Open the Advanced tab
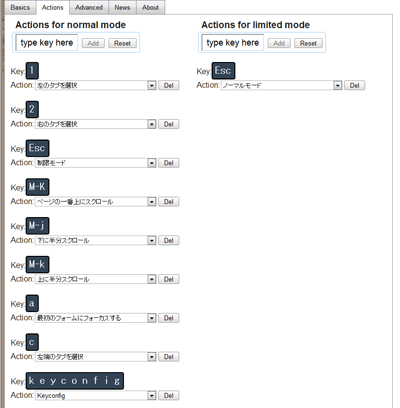This screenshot has height=408, width=400. tap(89, 7)
